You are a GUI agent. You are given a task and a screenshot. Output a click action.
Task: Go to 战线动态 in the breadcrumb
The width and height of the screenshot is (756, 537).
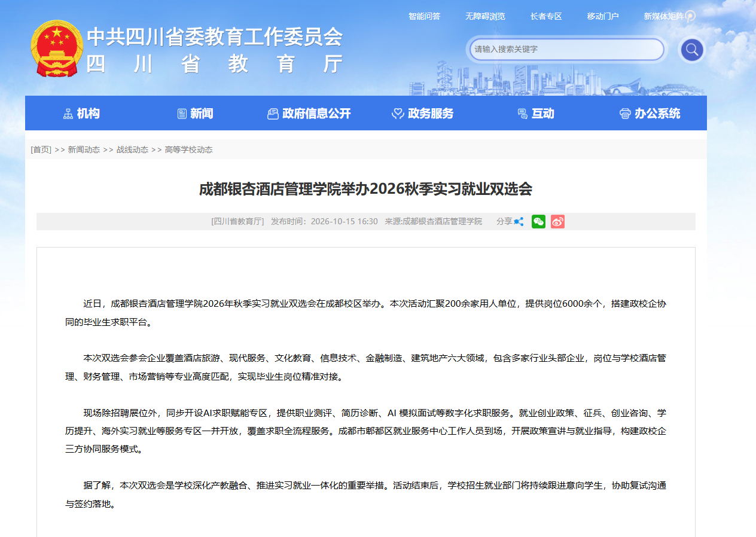pyautogui.click(x=132, y=149)
